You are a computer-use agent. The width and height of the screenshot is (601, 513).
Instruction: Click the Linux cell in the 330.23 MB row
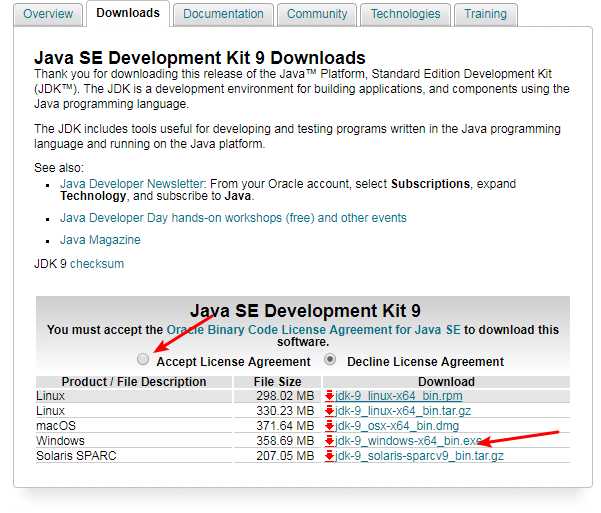tap(134, 411)
